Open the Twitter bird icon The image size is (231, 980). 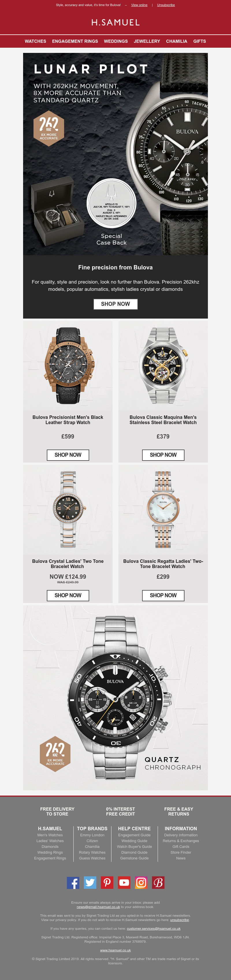pos(90,883)
